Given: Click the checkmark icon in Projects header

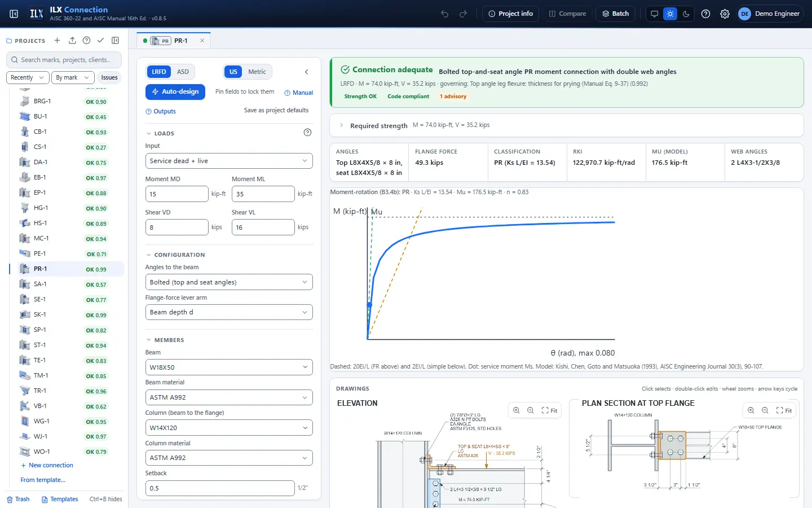Looking at the screenshot, I should [x=100, y=41].
